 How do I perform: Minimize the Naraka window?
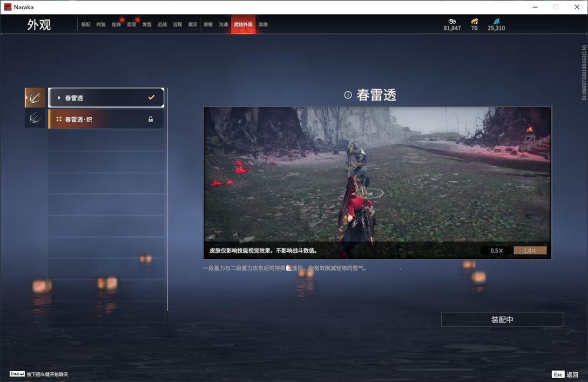click(535, 7)
